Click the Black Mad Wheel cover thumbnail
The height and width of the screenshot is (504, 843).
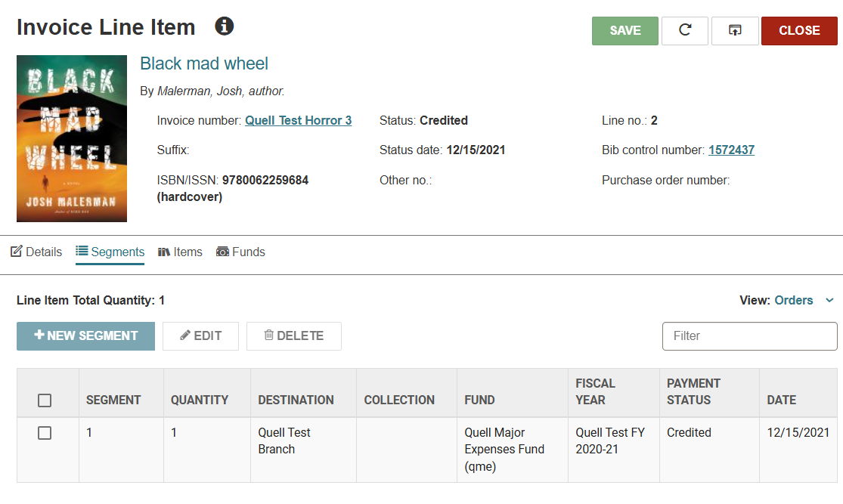pyautogui.click(x=72, y=138)
